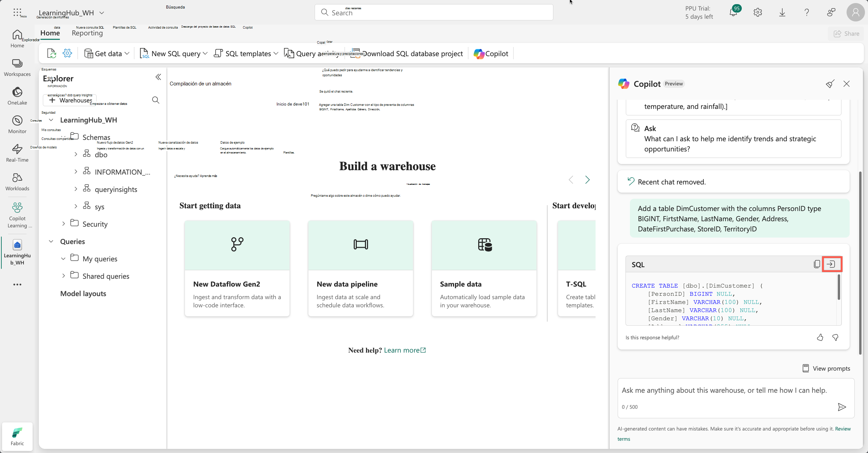Click the refresh icon in ribbon
868x453 pixels.
coord(51,53)
